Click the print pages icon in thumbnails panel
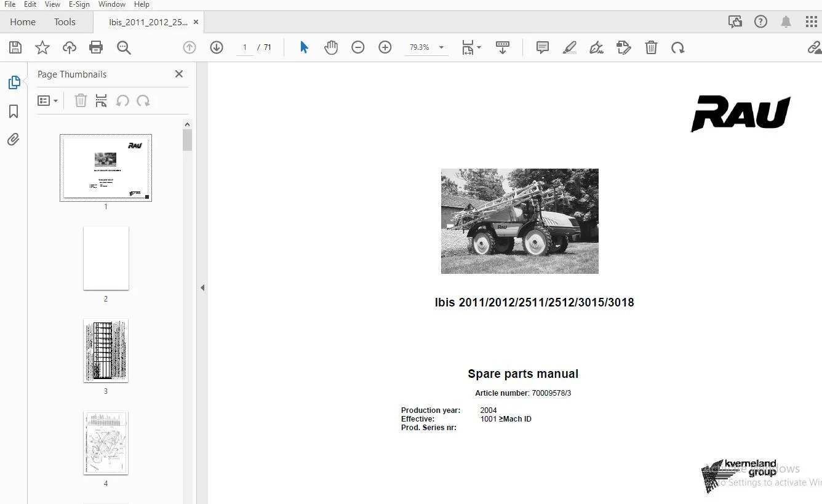This screenshot has width=822, height=504. point(102,100)
